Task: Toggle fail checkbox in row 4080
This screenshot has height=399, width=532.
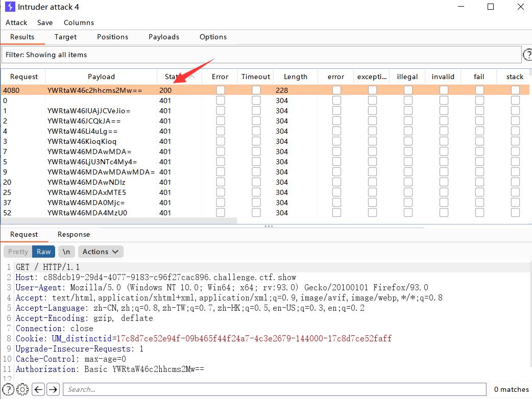Action: pos(479,90)
